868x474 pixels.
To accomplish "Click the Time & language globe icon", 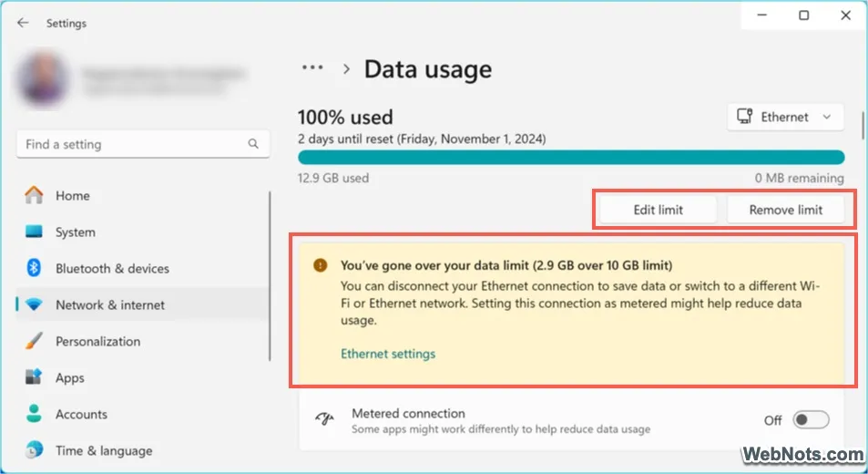I will pyautogui.click(x=34, y=450).
